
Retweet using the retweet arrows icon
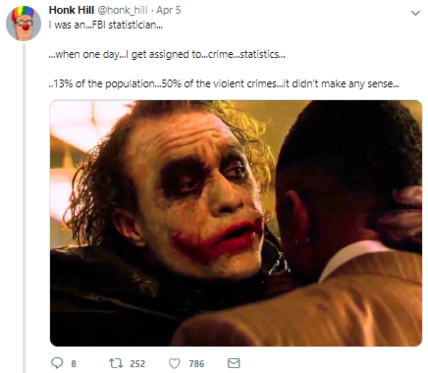[x=116, y=363]
